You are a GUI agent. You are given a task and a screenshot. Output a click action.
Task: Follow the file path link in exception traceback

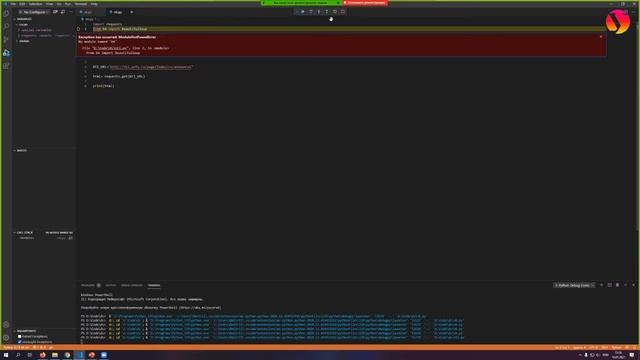click(110, 48)
